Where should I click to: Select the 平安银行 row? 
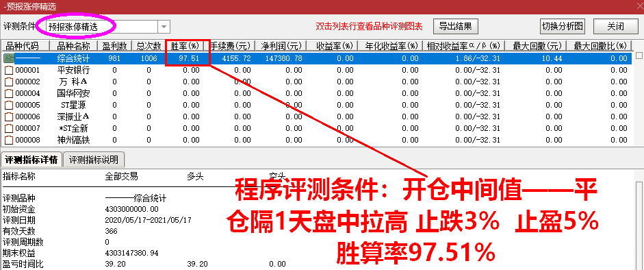316,71
